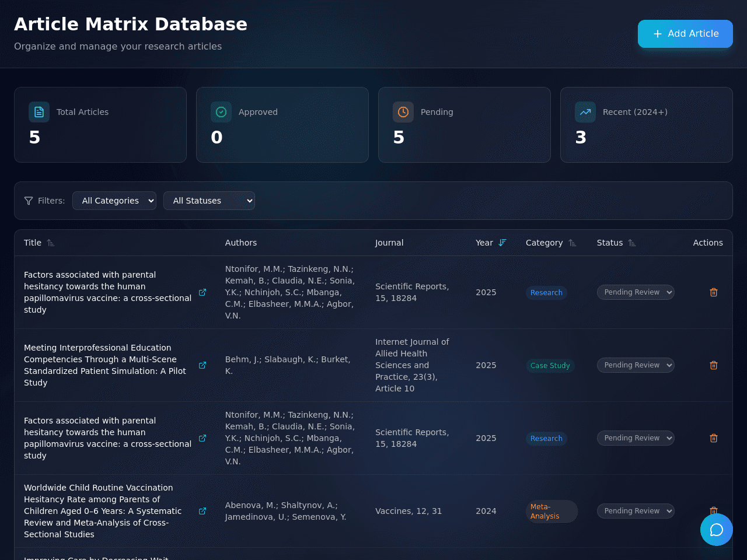Screen dimensions: 747x560
Task: Sort by Title using its sort icon
Action: (x=51, y=243)
